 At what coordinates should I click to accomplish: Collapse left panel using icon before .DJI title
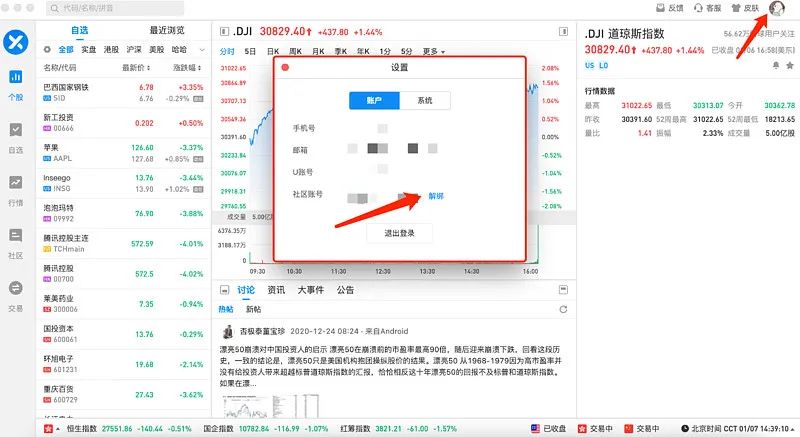coord(224,32)
